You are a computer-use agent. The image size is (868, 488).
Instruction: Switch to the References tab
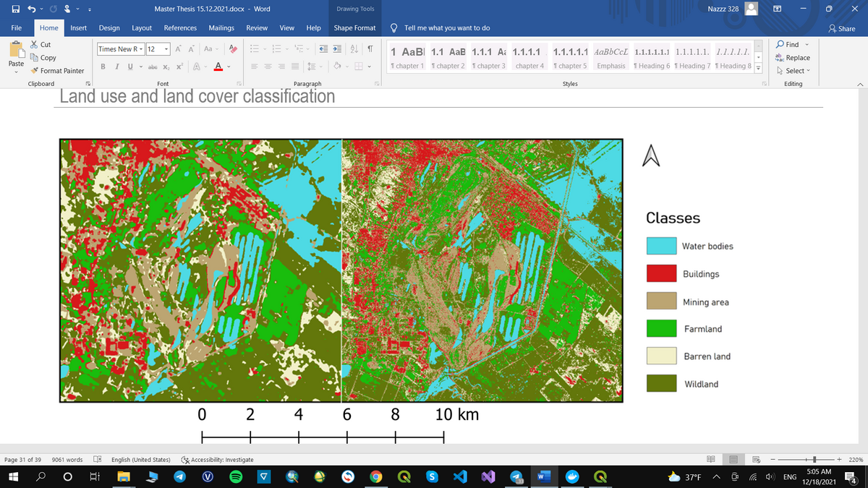pos(180,27)
